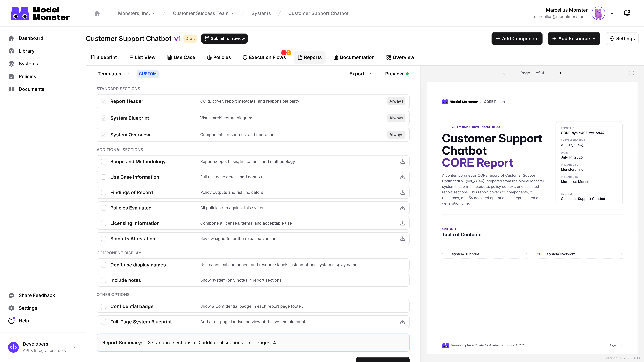This screenshot has width=644, height=362.
Task: Open Policies from the left sidebar
Action: click(27, 76)
